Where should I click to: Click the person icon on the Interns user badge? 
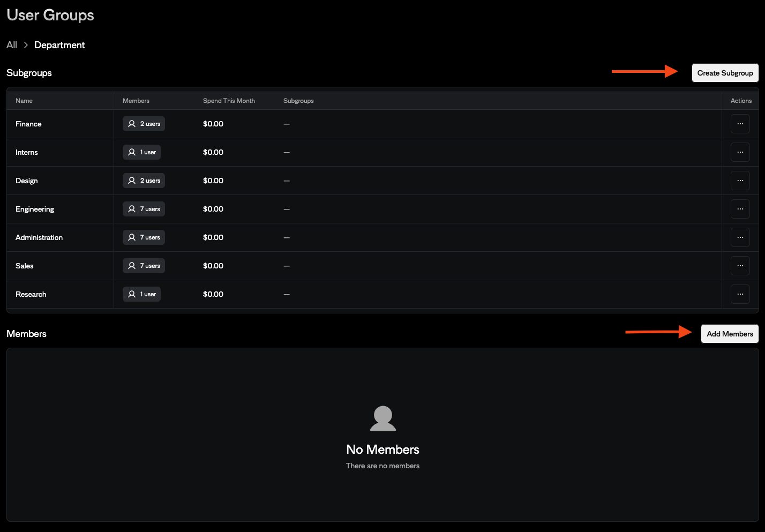132,152
